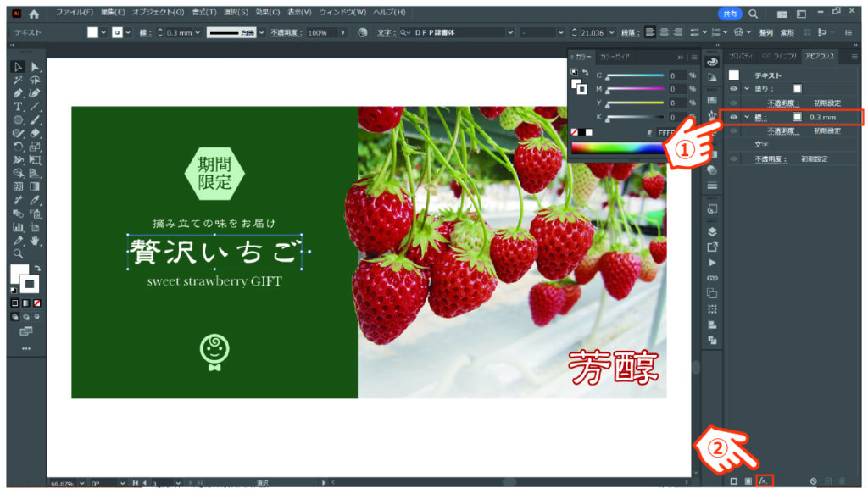Image resolution: width=868 pixels, height=494 pixels.
Task: Select the Shaper pencil tool
Action: point(18,133)
